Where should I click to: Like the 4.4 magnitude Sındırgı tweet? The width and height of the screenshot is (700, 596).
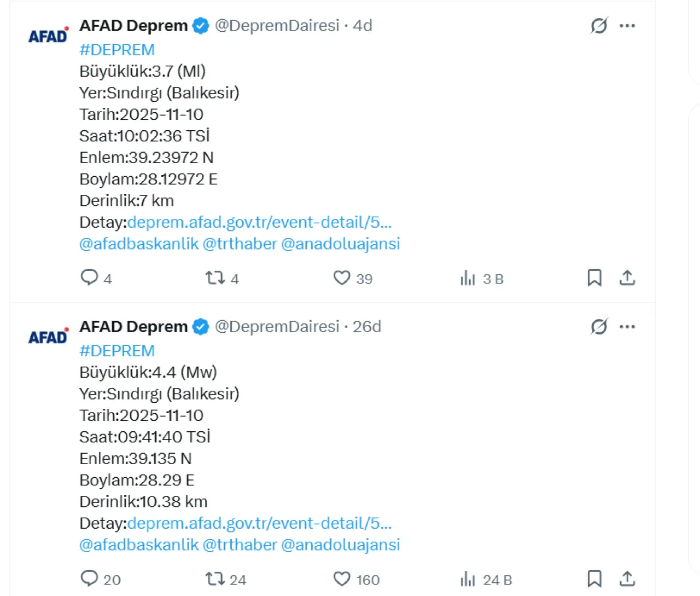342,578
